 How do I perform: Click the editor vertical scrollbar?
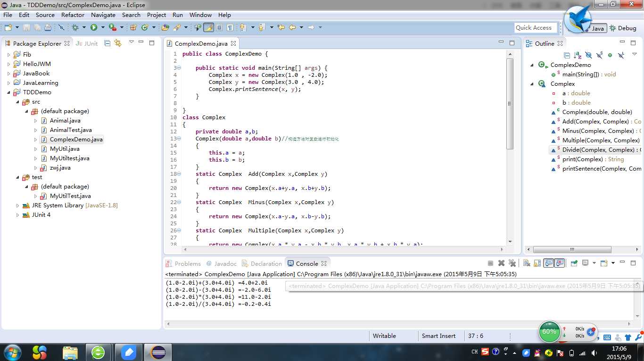pyautogui.click(x=510, y=104)
